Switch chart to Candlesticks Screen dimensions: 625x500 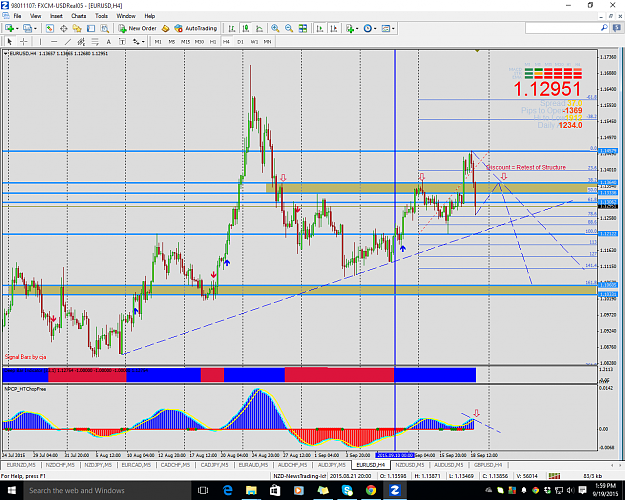tap(246, 28)
